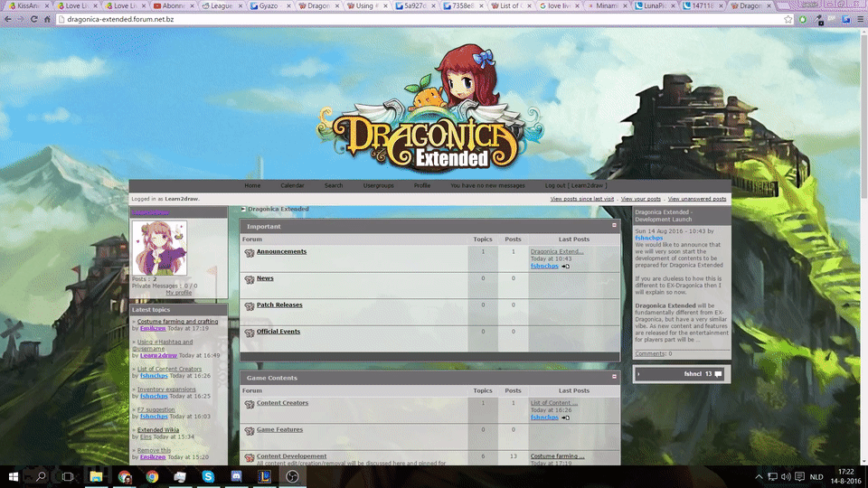This screenshot has height=488, width=868.
Task: Switch to the Minami browser tab
Action: tap(607, 5)
